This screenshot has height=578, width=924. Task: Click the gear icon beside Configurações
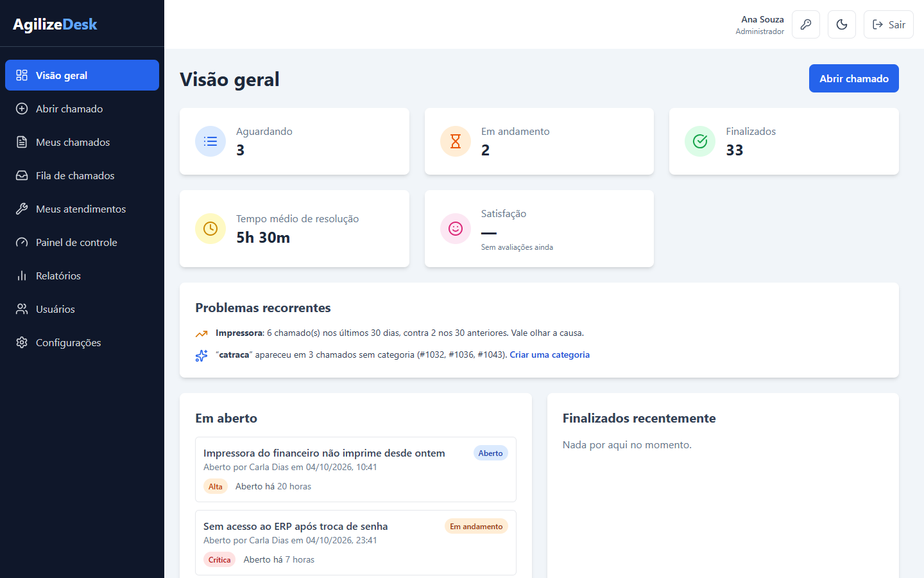coord(22,342)
